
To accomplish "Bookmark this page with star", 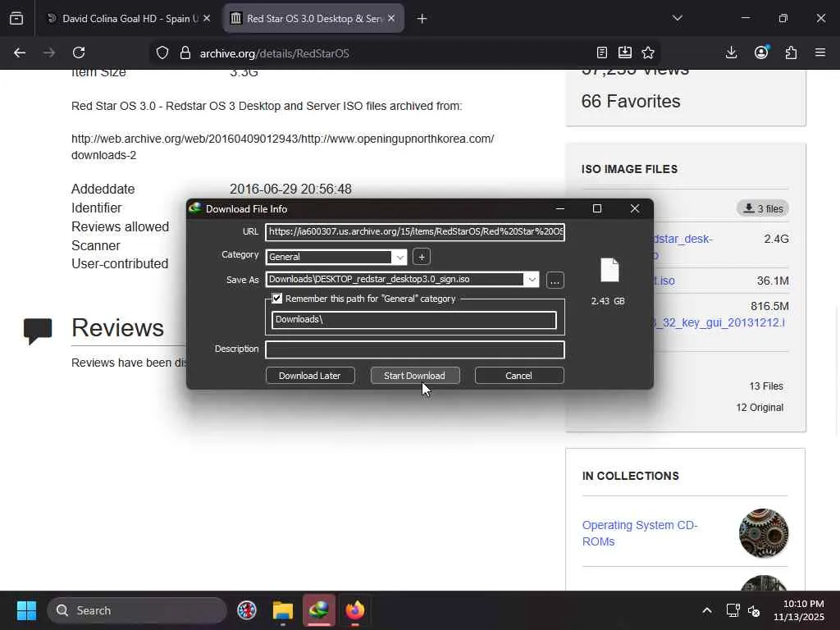I will (x=648, y=52).
